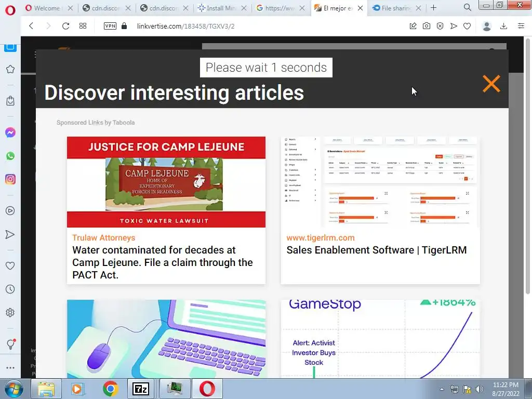Viewport: 532px width, 399px height.
Task: Open the ad blocker shield icon
Action: coord(440,26)
